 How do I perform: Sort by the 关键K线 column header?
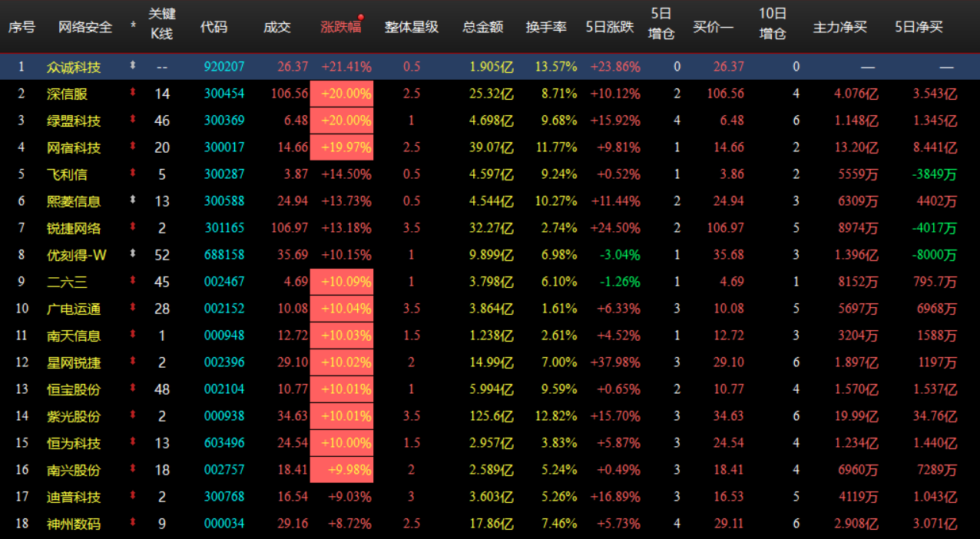pos(162,25)
